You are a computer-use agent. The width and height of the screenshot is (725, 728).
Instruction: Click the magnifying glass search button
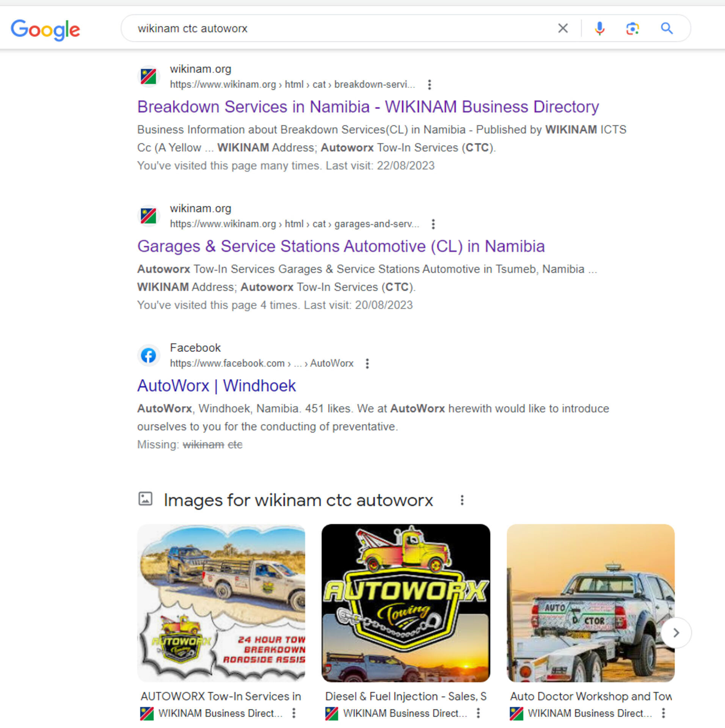point(667,28)
